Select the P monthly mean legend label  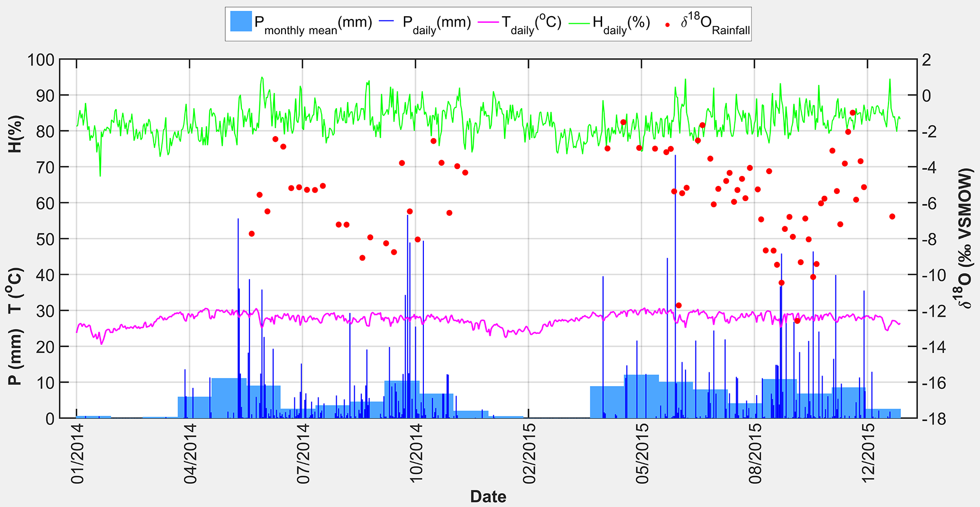[313, 24]
